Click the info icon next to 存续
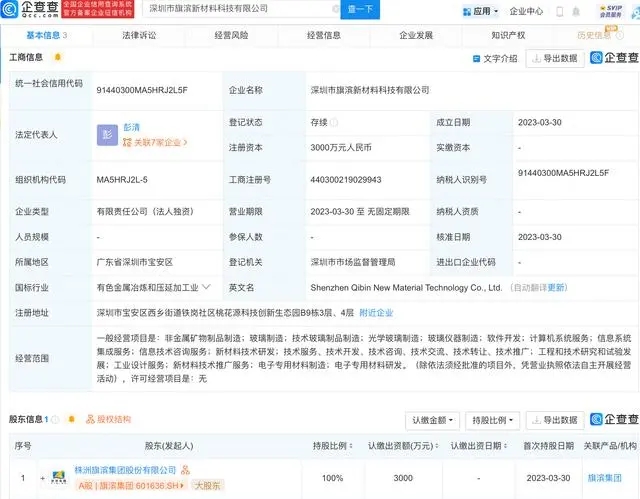 (x=334, y=122)
